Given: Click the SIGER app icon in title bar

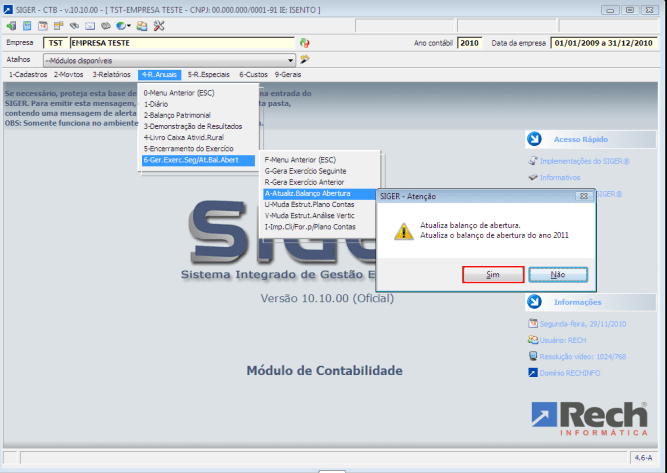Looking at the screenshot, I should point(8,9).
